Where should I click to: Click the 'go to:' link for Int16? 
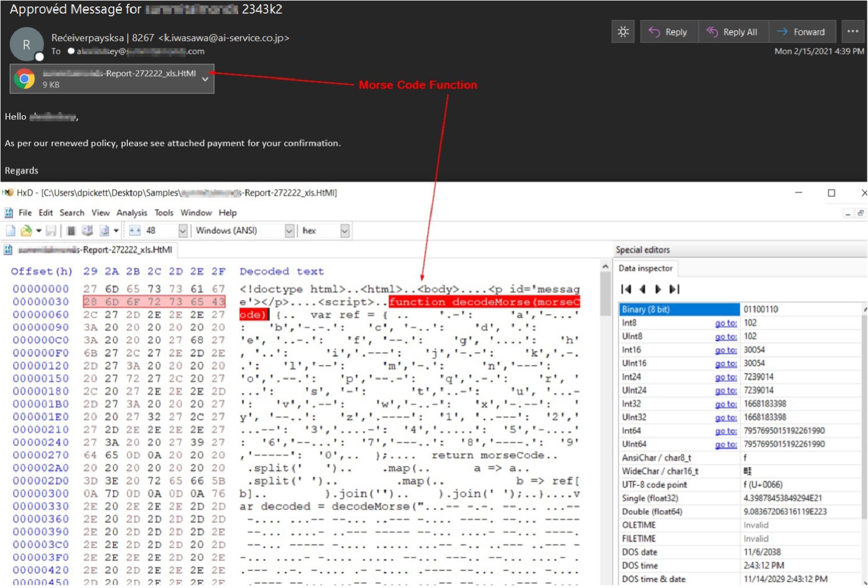tap(726, 350)
